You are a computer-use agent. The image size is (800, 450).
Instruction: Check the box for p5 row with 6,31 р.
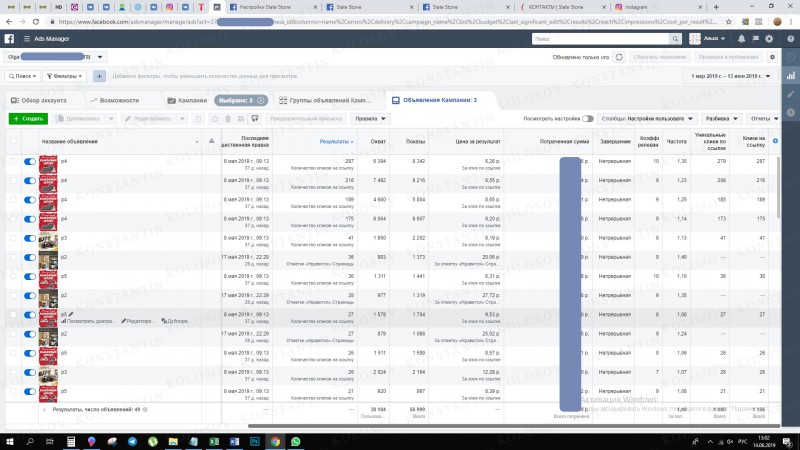[x=13, y=276]
